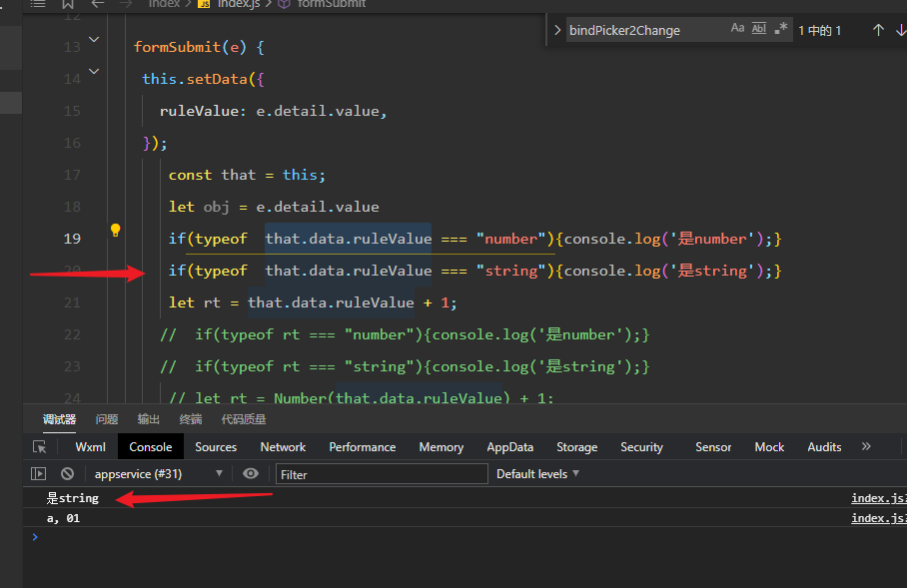Click the bookmark icon in editor toolbar
This screenshot has height=588, width=907.
[x=68, y=4]
